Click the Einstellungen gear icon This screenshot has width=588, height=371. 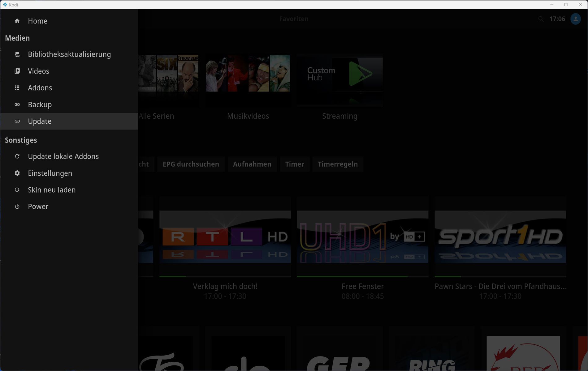[17, 173]
